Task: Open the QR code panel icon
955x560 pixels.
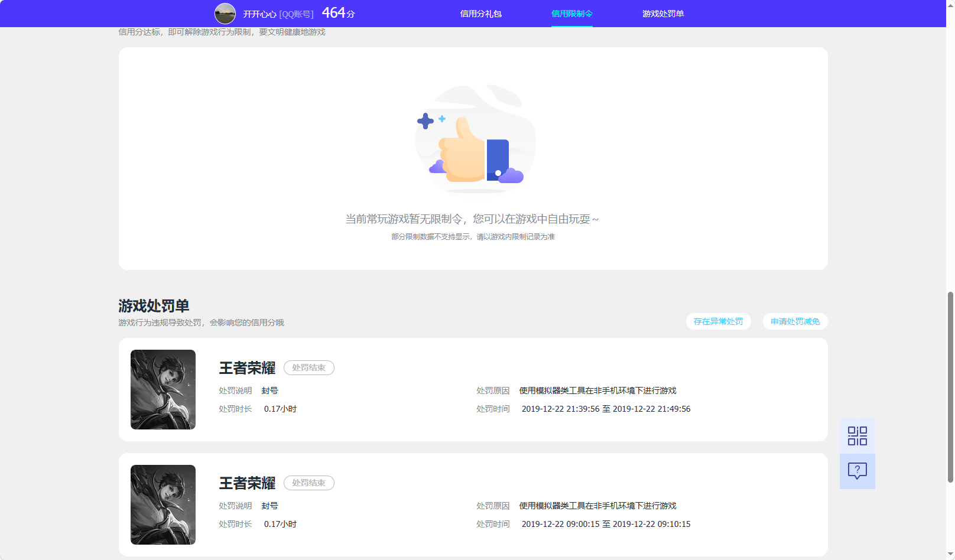Action: tap(857, 435)
